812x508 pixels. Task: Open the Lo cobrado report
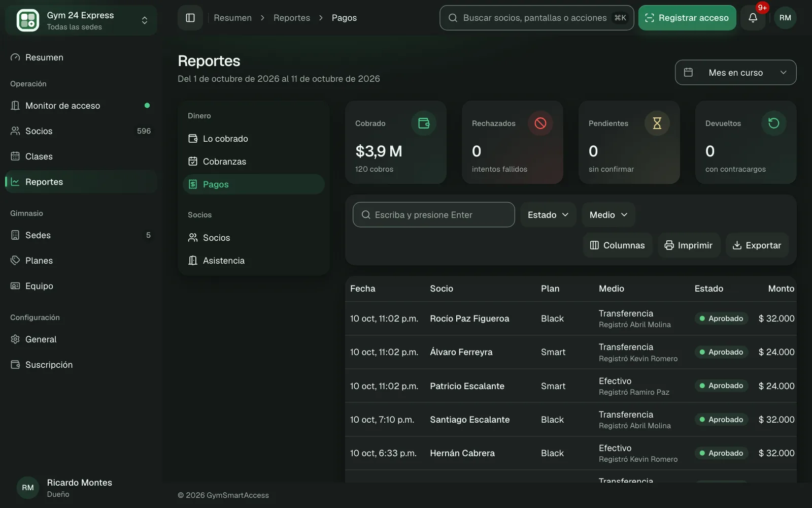pyautogui.click(x=254, y=139)
